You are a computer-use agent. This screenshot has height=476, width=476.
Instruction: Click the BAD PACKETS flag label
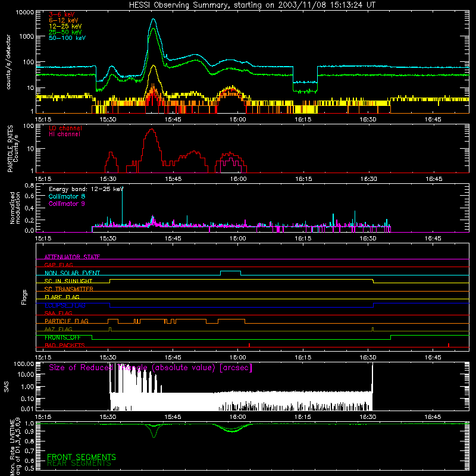point(64,345)
